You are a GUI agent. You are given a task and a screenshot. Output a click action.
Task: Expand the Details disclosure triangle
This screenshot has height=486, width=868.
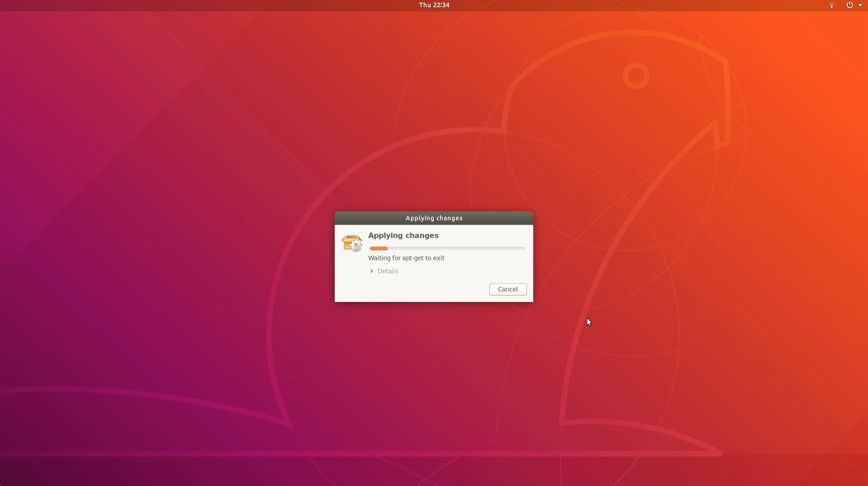point(372,271)
